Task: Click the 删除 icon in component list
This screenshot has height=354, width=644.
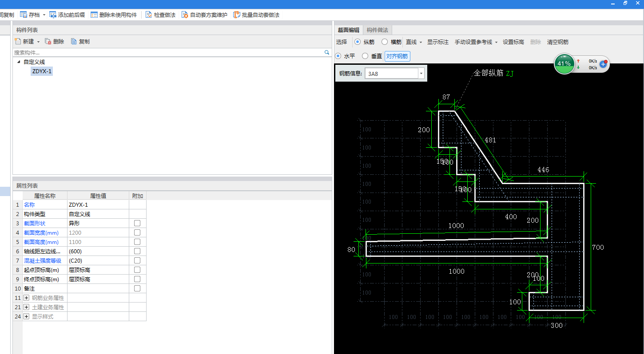Action: [x=48, y=41]
